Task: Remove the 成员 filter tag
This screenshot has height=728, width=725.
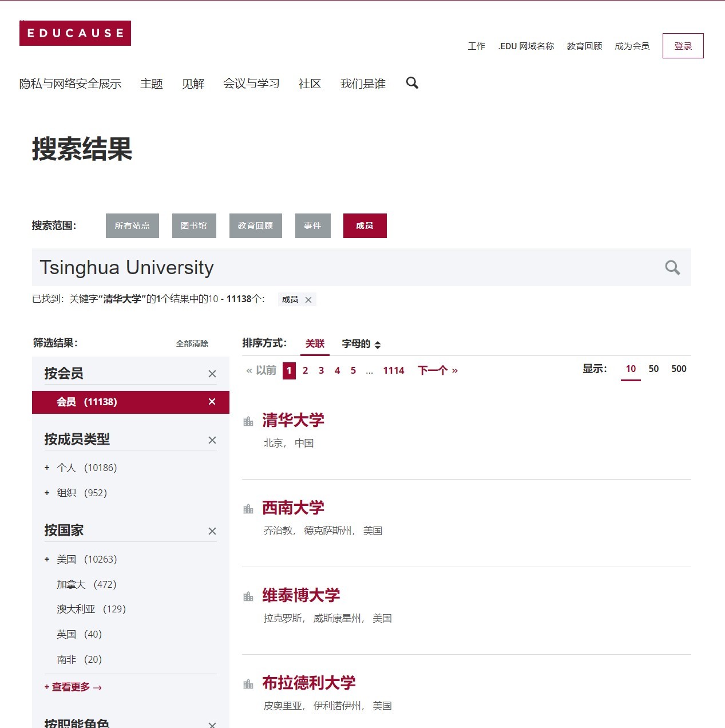Action: pos(308,300)
